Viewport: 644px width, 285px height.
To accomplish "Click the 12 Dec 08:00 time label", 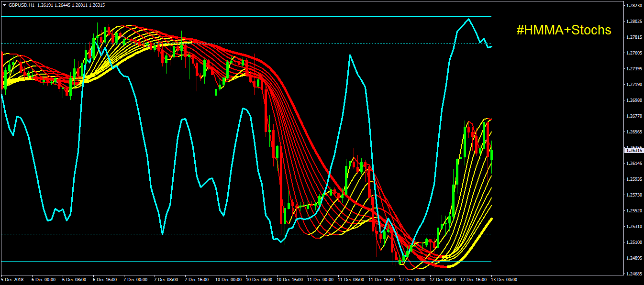I will [x=443, y=279].
